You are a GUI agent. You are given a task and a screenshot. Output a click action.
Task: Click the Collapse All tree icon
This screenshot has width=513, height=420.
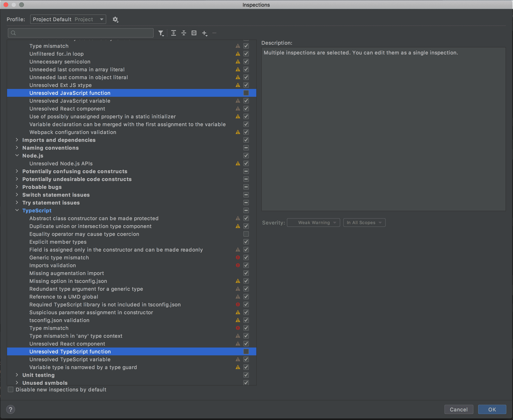(184, 33)
